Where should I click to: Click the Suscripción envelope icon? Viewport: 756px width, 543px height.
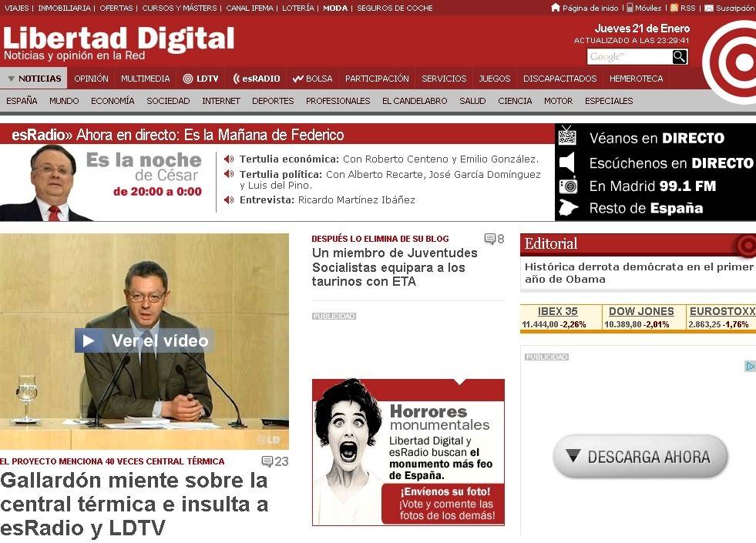[709, 8]
